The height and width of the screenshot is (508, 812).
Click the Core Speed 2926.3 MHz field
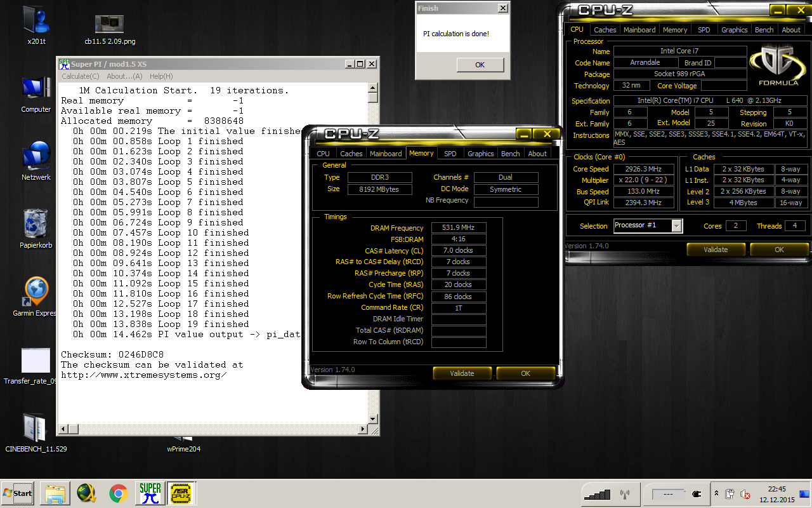(x=644, y=169)
